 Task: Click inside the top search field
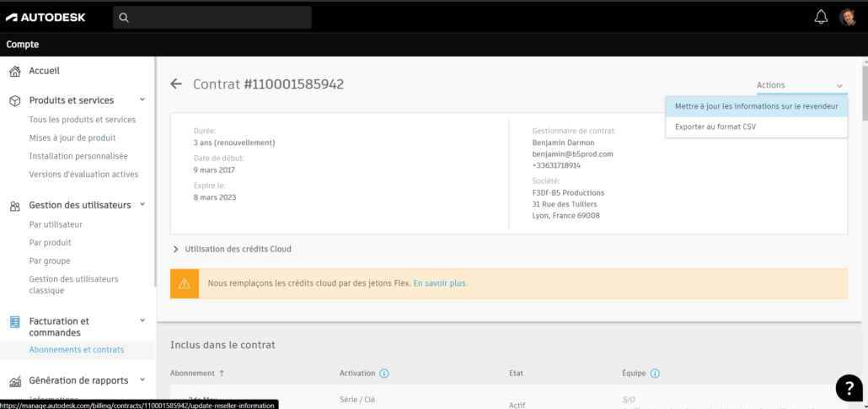tap(212, 18)
